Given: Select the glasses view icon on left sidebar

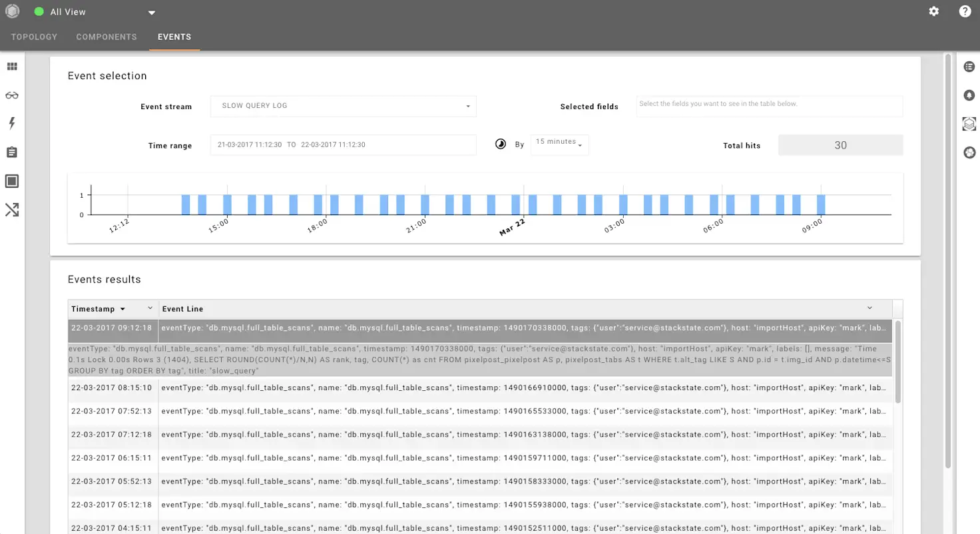Looking at the screenshot, I should (x=12, y=95).
